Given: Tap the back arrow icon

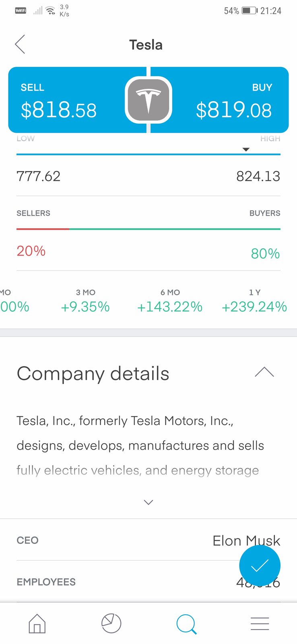Looking at the screenshot, I should pos(20,44).
